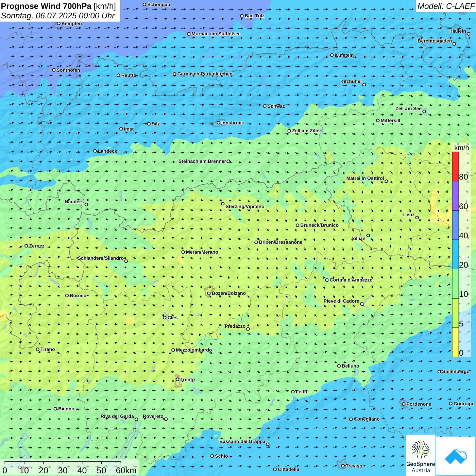
Task: Select the Bormio location marker
Action: [x=67, y=295]
